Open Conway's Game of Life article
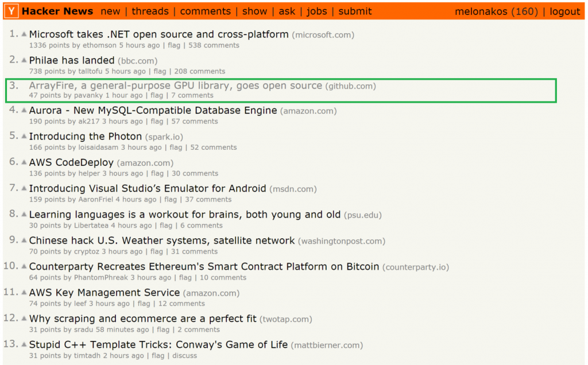This screenshot has height=365, width=588. (x=158, y=345)
